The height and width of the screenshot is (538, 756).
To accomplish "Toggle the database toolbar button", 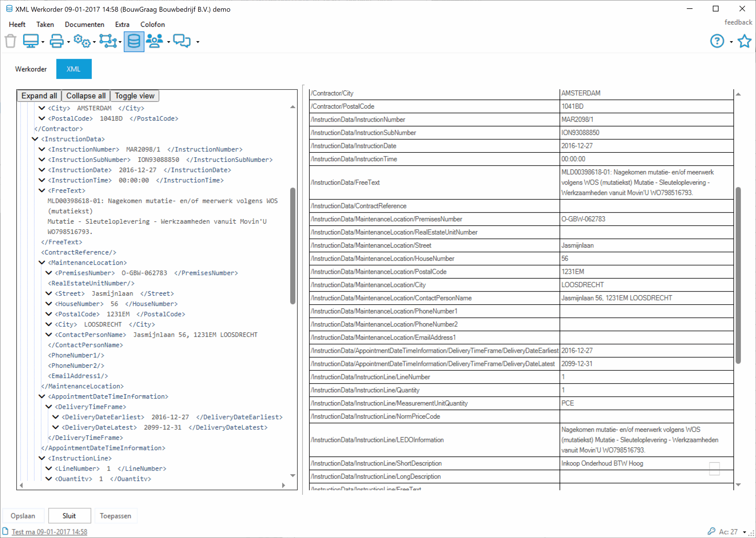I will (134, 41).
